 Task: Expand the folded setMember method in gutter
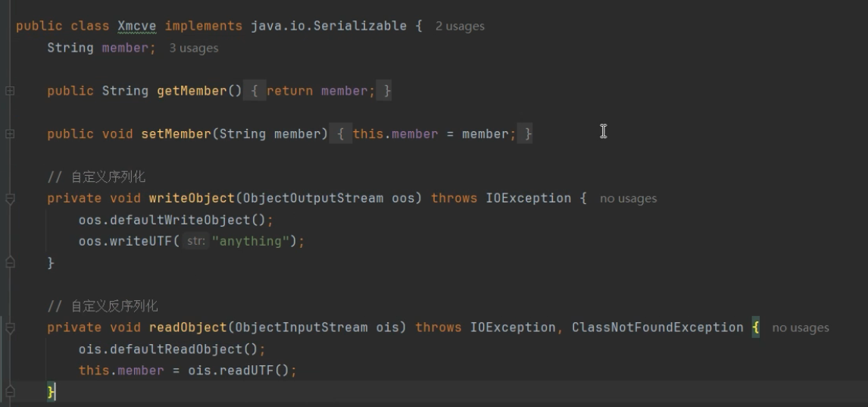click(10, 133)
